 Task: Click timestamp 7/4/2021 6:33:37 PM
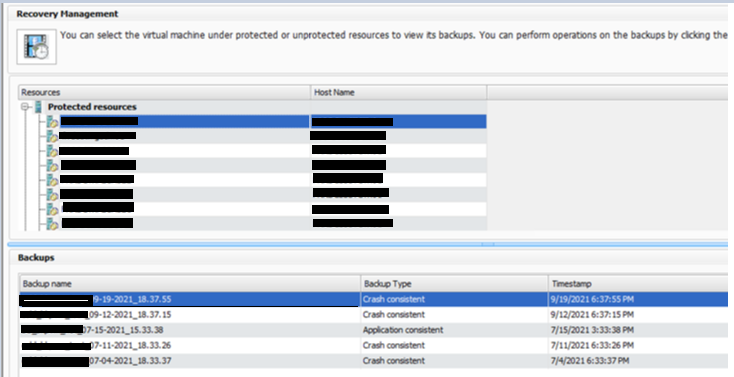click(590, 361)
